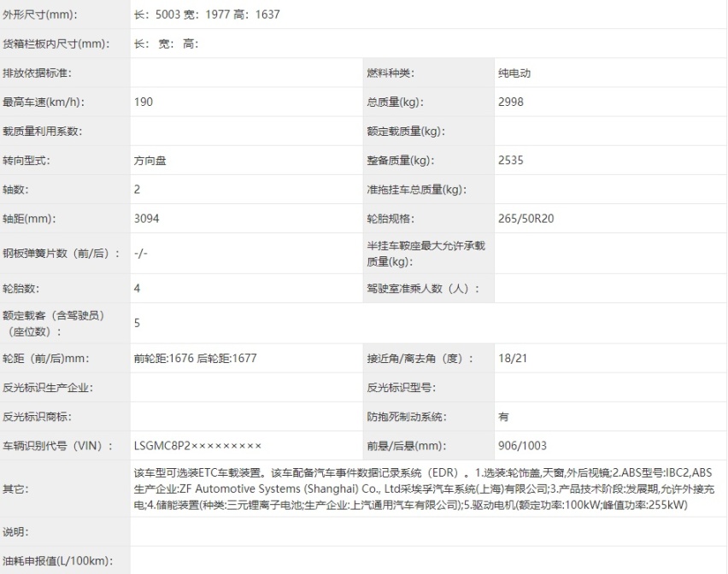Click the 驾驶室准乘人数（人） label
Image resolution: width=728 pixels, height=574 pixels.
coord(422,288)
